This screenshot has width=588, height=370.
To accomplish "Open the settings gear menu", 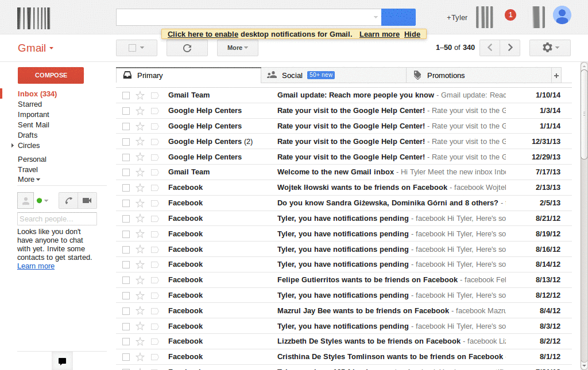I will point(550,48).
